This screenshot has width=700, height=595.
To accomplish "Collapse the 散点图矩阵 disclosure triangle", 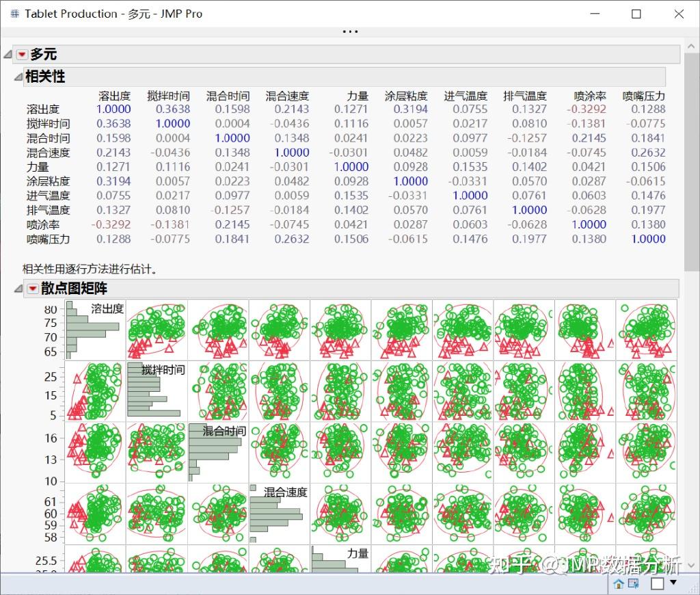I will click(x=18, y=289).
